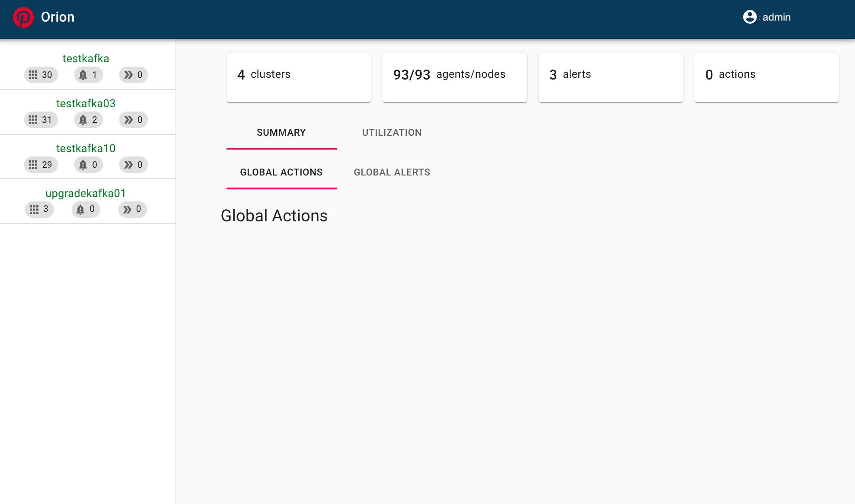Select the Global Alerts tab
855x504 pixels.
pyautogui.click(x=392, y=172)
